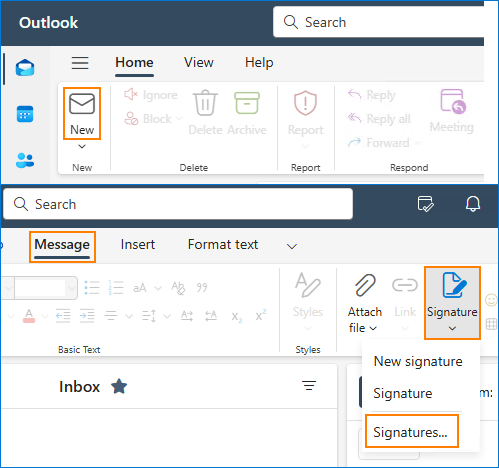This screenshot has width=499, height=468.
Task: Click the clear formatting icon
Action: click(x=178, y=288)
